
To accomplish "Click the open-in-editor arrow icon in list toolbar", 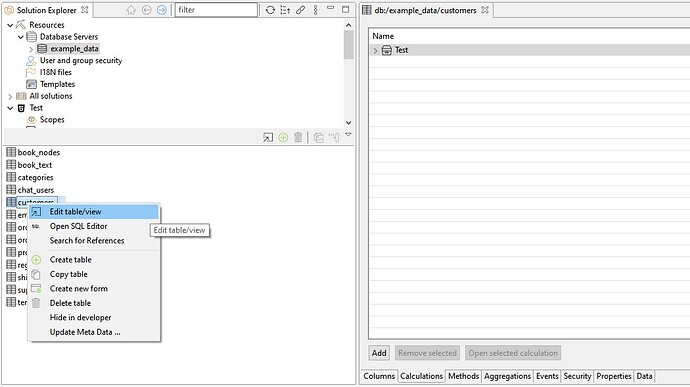I will pos(268,137).
